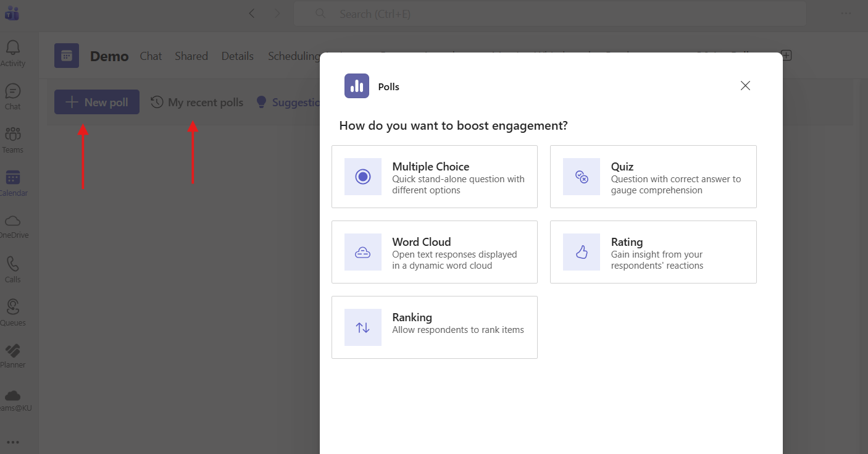Image resolution: width=868 pixels, height=454 pixels.
Task: Open the Calls sidebar icon
Action: [x=13, y=269]
